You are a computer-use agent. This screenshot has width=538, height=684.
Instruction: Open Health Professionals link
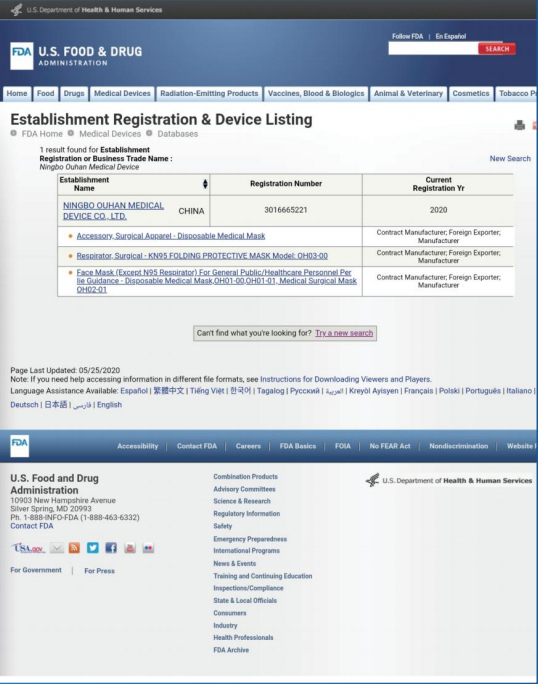point(243,638)
